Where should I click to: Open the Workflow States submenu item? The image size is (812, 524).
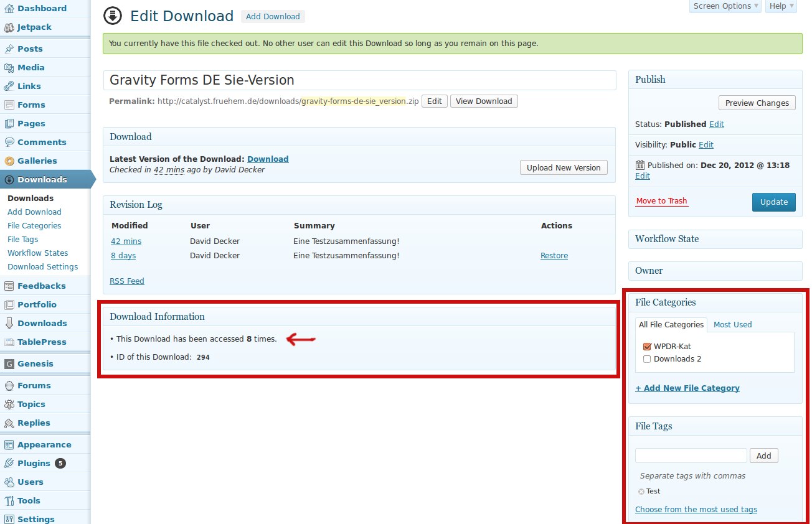[x=38, y=253]
